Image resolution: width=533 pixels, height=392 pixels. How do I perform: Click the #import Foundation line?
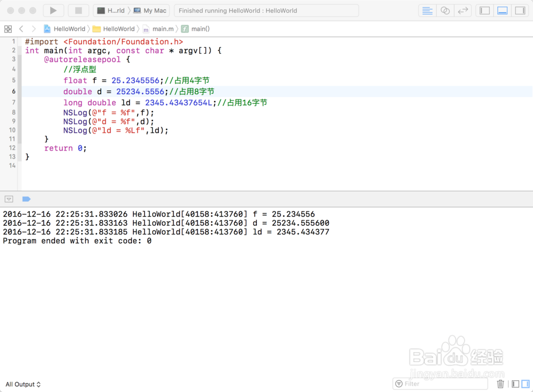(x=104, y=42)
